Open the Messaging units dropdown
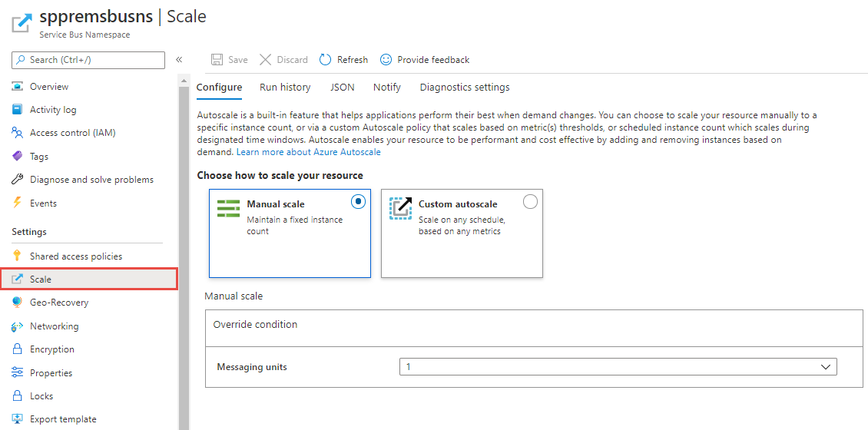The image size is (868, 430). point(618,367)
